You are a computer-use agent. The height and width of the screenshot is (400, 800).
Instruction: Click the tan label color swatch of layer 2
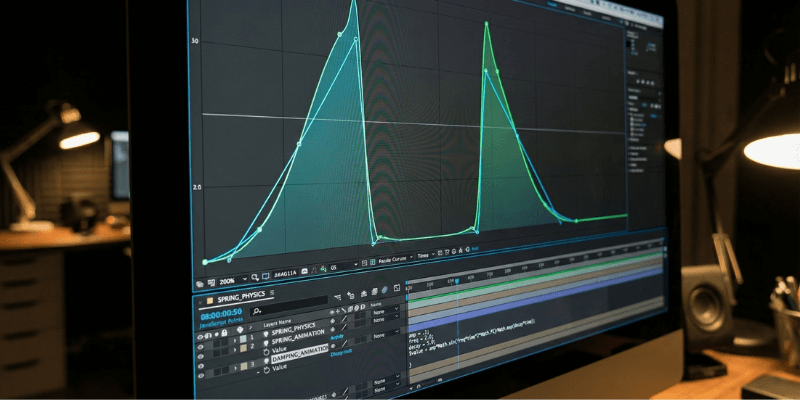click(x=243, y=348)
